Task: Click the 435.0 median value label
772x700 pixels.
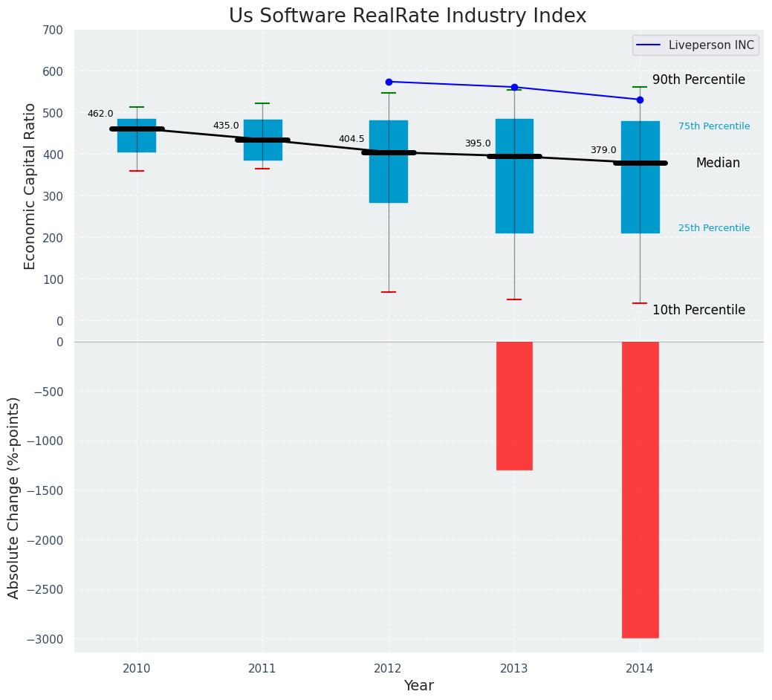Action: click(x=226, y=126)
